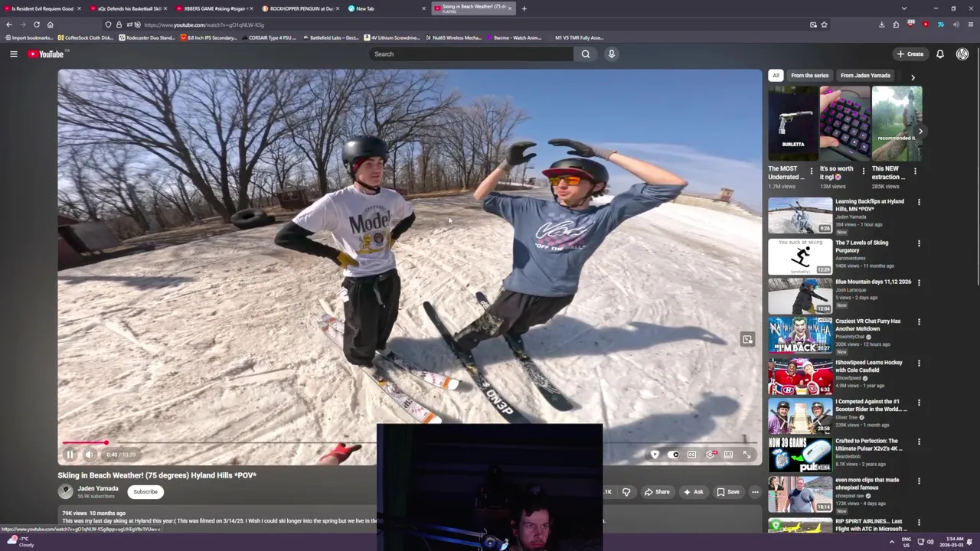Subscribe to Jaden Yamada
Viewport: 980px width, 551px height.
click(145, 492)
